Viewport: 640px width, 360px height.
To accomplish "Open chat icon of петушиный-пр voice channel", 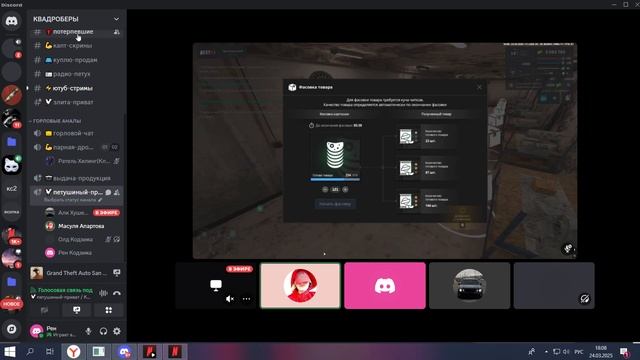I will click(109, 192).
